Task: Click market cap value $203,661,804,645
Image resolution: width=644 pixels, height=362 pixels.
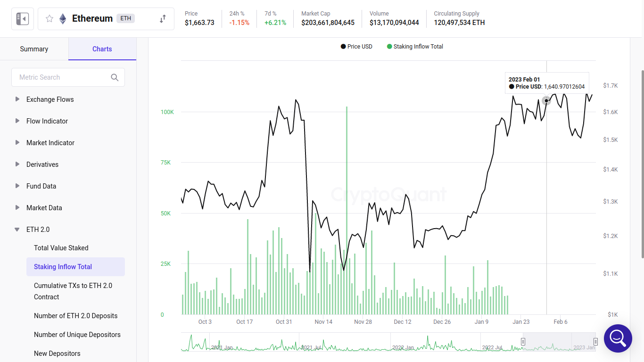Action: tap(328, 23)
